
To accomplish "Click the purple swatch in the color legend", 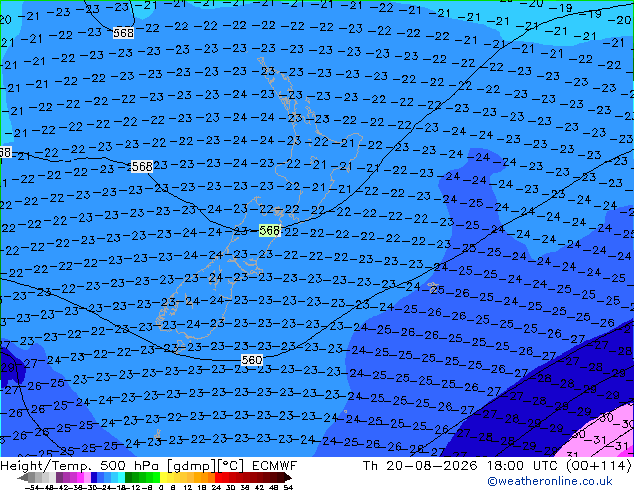I will click(59, 477).
